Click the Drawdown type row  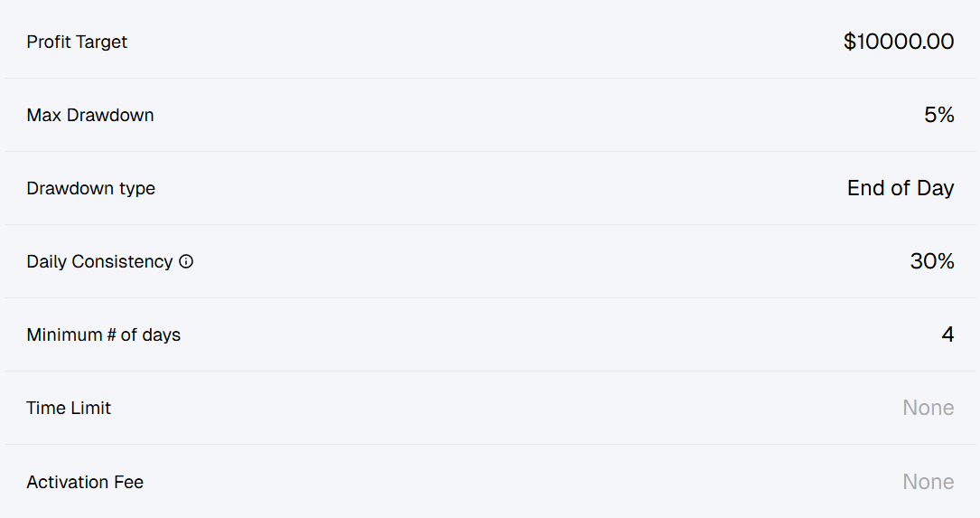pyautogui.click(x=490, y=188)
